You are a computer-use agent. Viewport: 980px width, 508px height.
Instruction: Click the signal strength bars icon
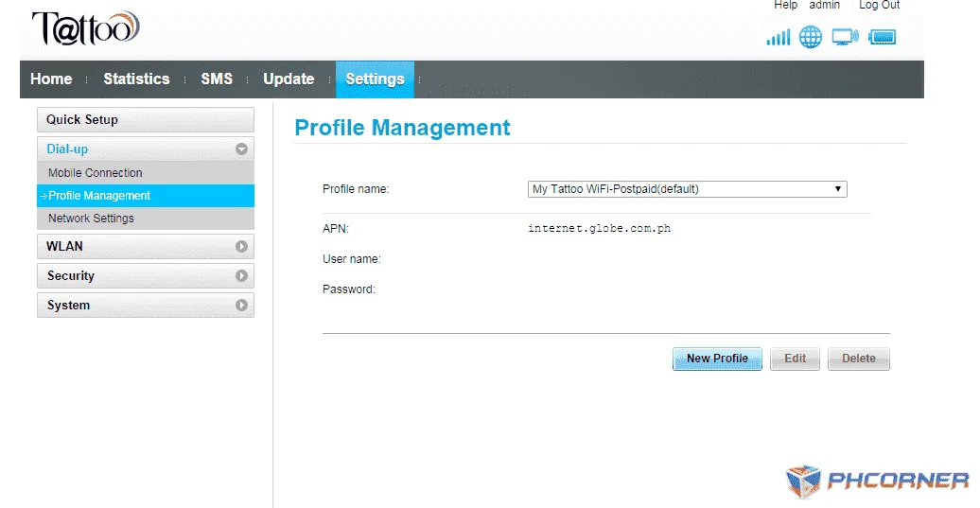pyautogui.click(x=779, y=38)
